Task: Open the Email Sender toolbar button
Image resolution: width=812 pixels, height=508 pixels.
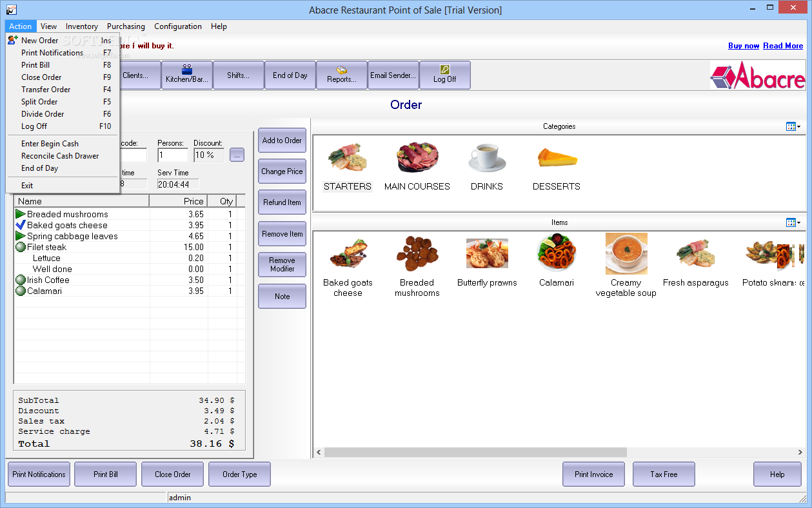Action: click(x=393, y=75)
